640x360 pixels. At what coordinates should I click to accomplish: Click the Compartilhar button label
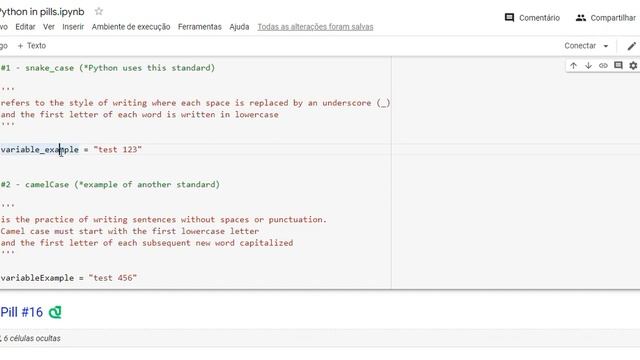click(x=613, y=18)
